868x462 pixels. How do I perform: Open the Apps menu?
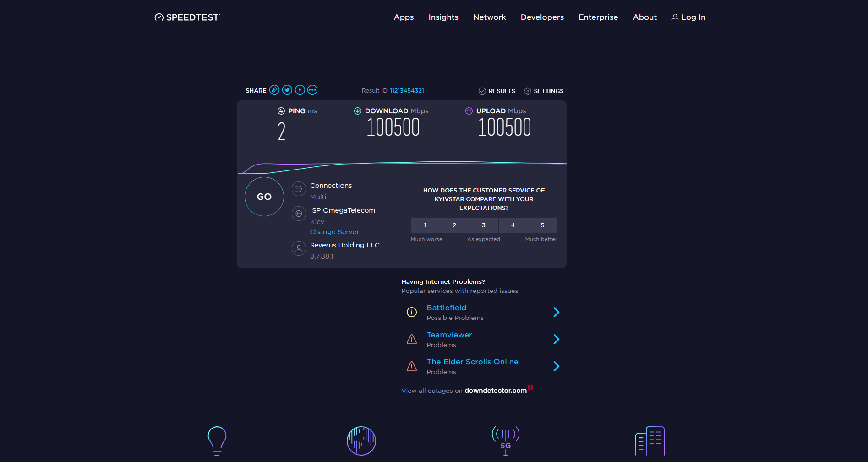coord(404,17)
